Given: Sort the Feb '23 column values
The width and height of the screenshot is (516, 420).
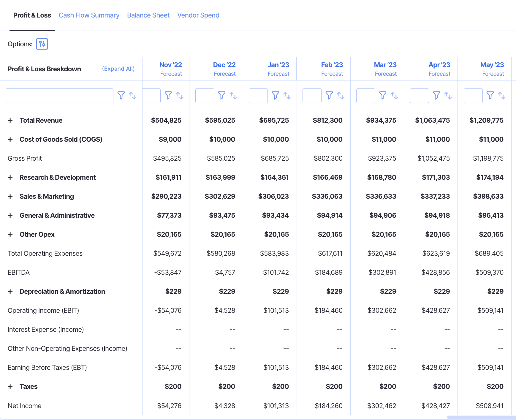Looking at the screenshot, I should [x=341, y=95].
